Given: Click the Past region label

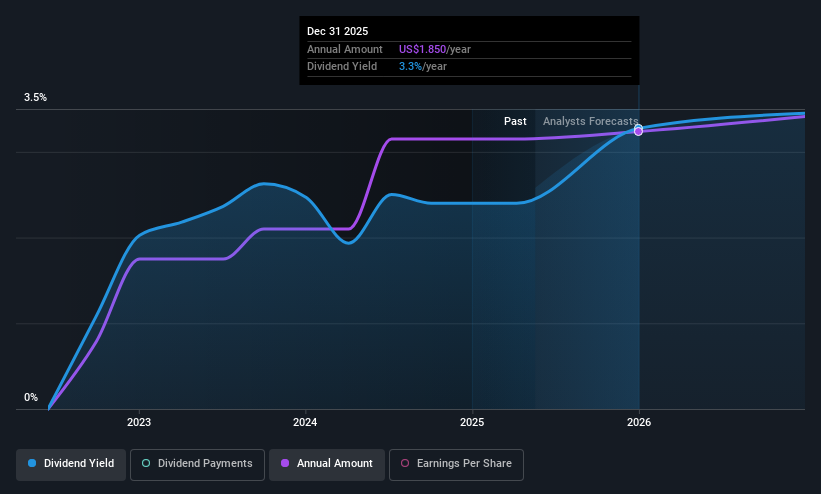Looking at the screenshot, I should click(x=515, y=121).
